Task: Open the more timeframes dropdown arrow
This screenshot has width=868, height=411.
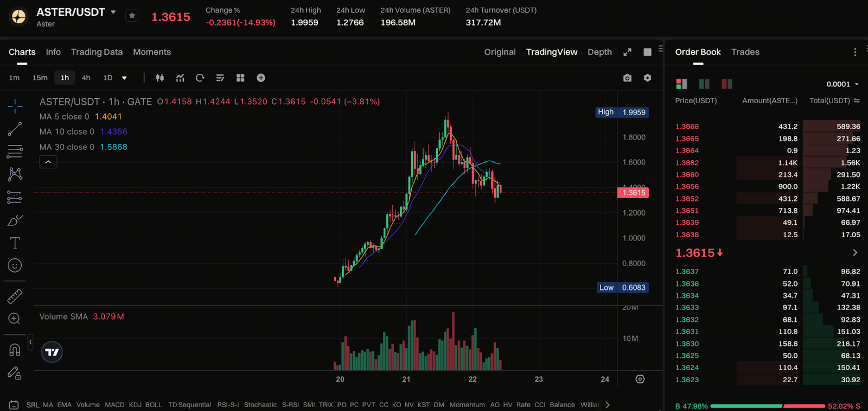Action: pos(124,78)
